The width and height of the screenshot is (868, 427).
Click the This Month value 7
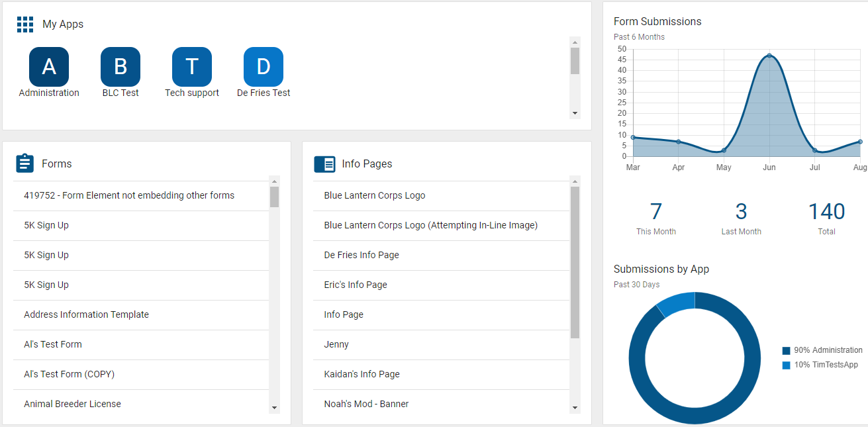pyautogui.click(x=655, y=212)
